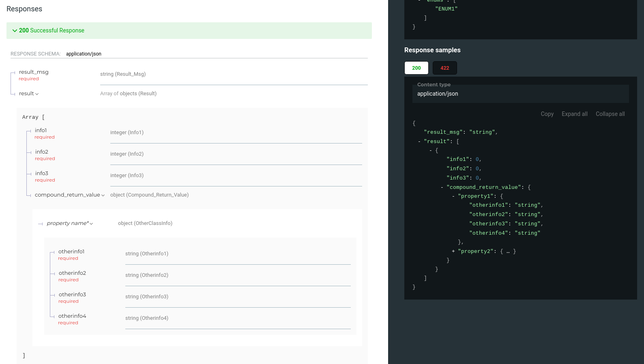
Task: Select the 422 response sample tab
Action: click(x=445, y=68)
